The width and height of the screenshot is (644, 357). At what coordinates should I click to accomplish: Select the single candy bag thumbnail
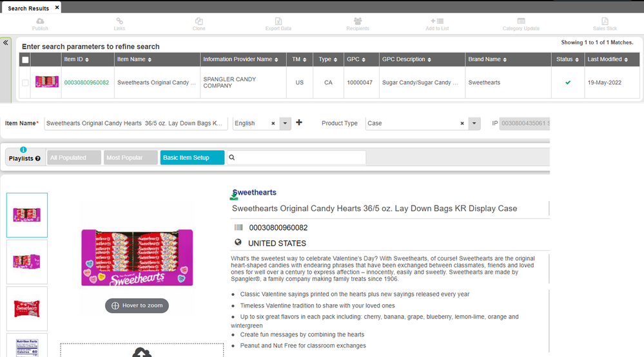27,309
